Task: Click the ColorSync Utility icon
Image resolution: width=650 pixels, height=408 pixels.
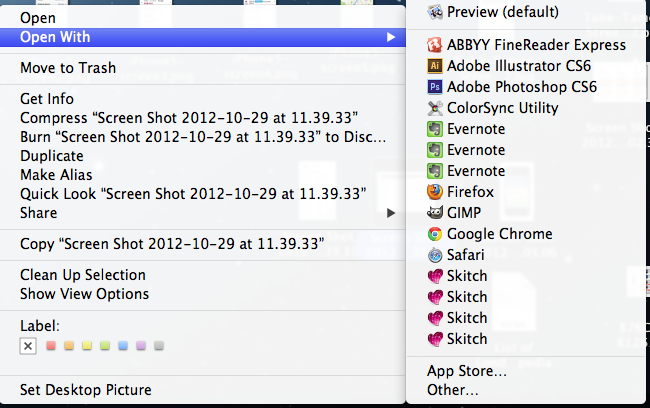Action: coord(435,108)
